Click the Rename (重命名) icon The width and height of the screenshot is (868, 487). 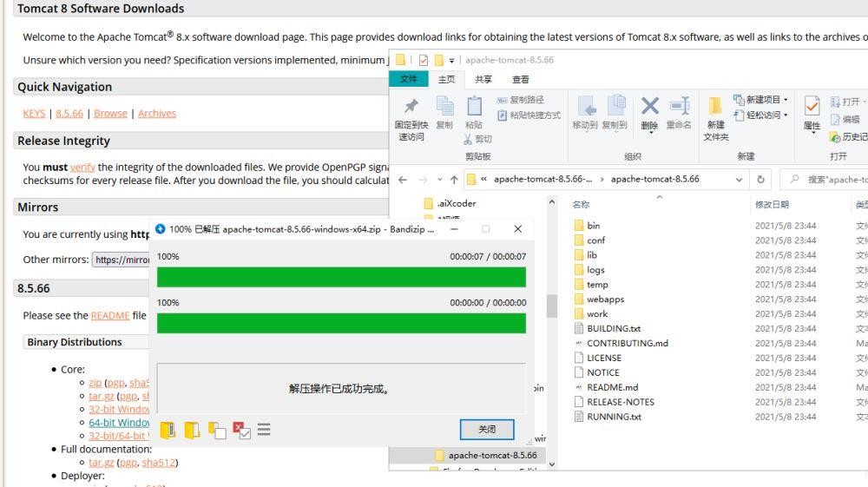(x=679, y=107)
